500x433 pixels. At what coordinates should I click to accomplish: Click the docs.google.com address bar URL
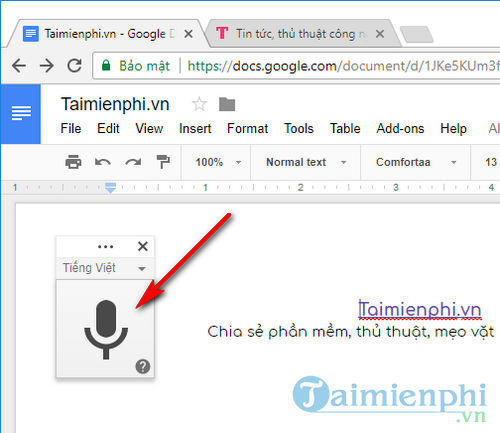343,66
